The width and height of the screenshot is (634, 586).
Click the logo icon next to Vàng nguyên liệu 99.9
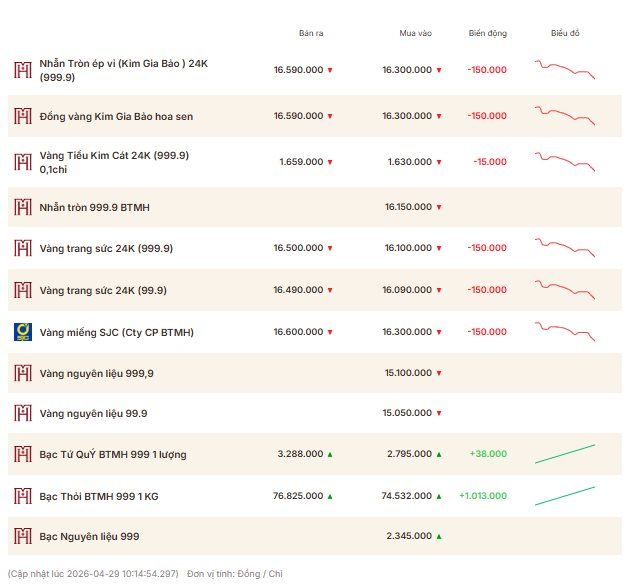click(x=22, y=413)
